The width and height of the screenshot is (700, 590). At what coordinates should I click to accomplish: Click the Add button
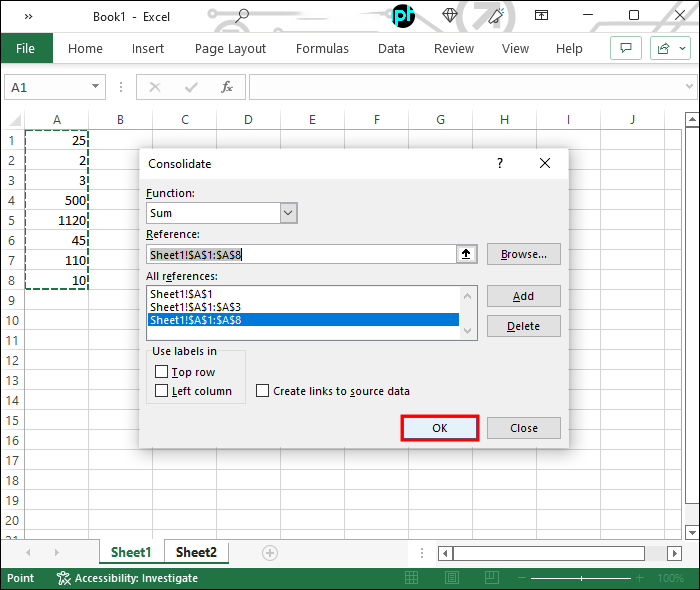click(523, 296)
